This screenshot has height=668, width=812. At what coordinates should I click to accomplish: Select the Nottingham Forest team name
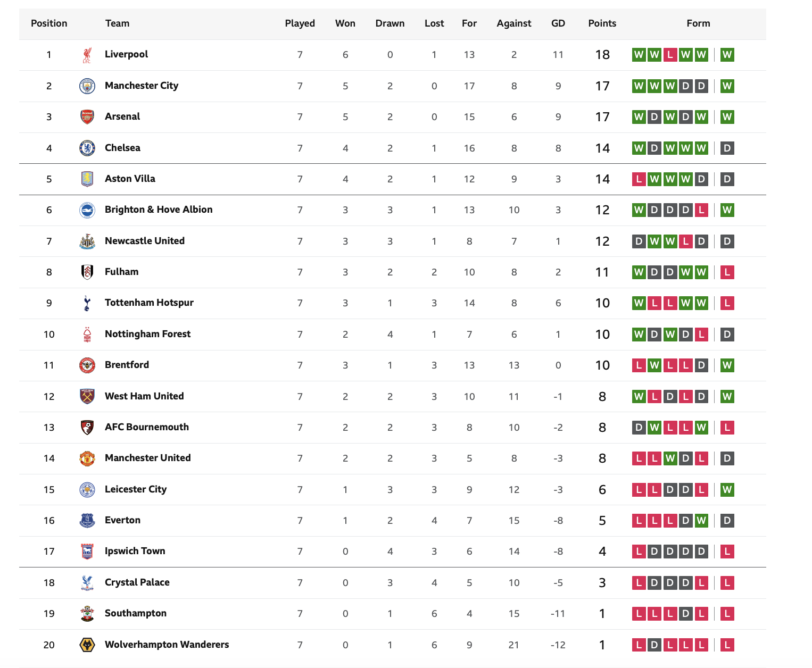point(147,334)
